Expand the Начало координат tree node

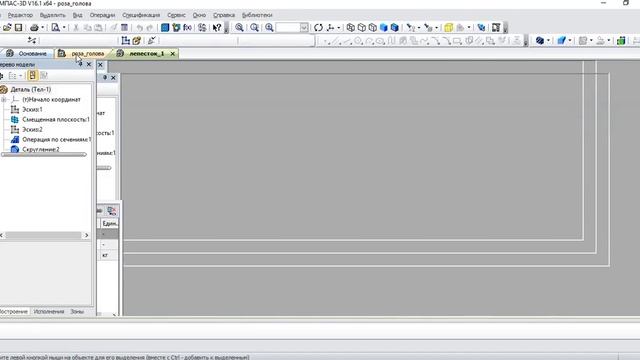tap(4, 100)
